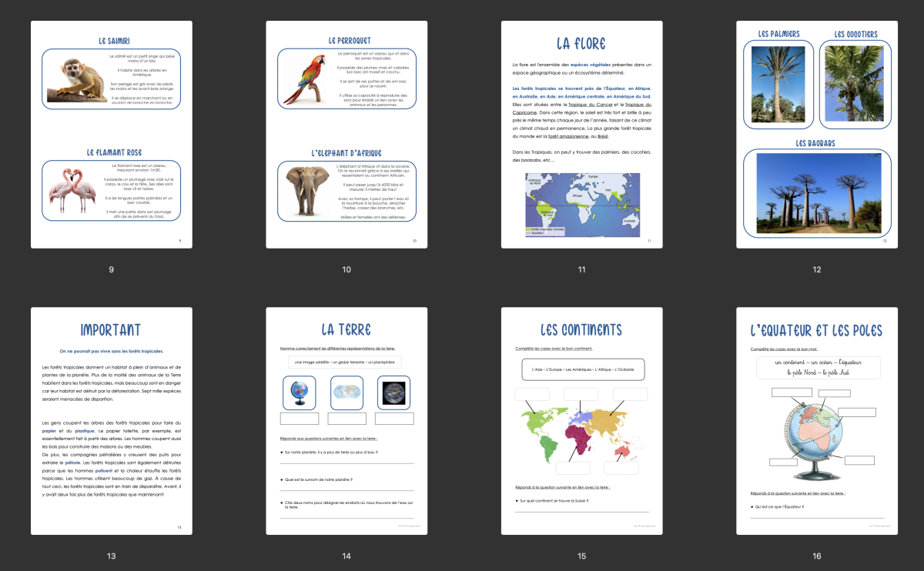Open the Les Continents page thumbnail

[x=581, y=421]
